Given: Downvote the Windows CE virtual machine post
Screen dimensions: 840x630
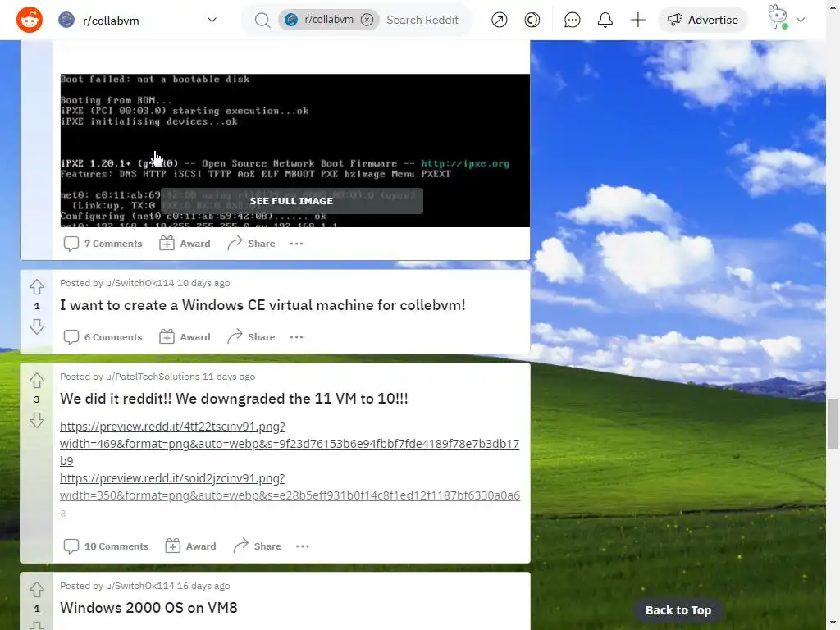Looking at the screenshot, I should point(36,326).
